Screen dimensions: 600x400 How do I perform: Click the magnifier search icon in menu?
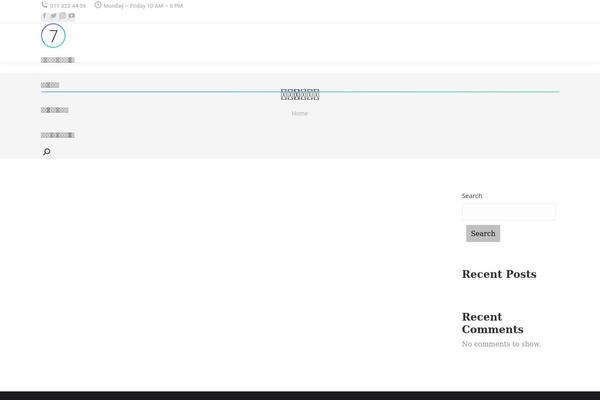(x=47, y=152)
